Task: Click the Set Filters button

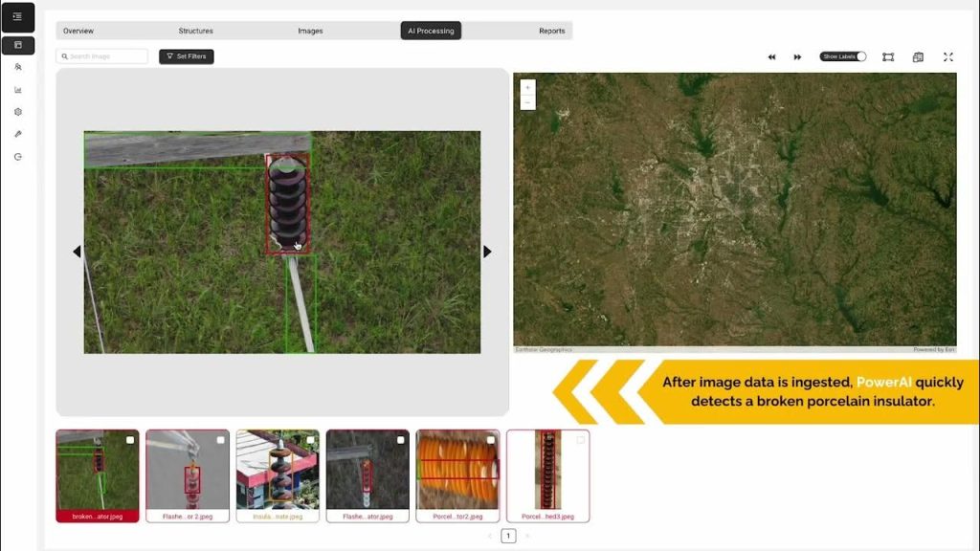Action: click(x=187, y=56)
